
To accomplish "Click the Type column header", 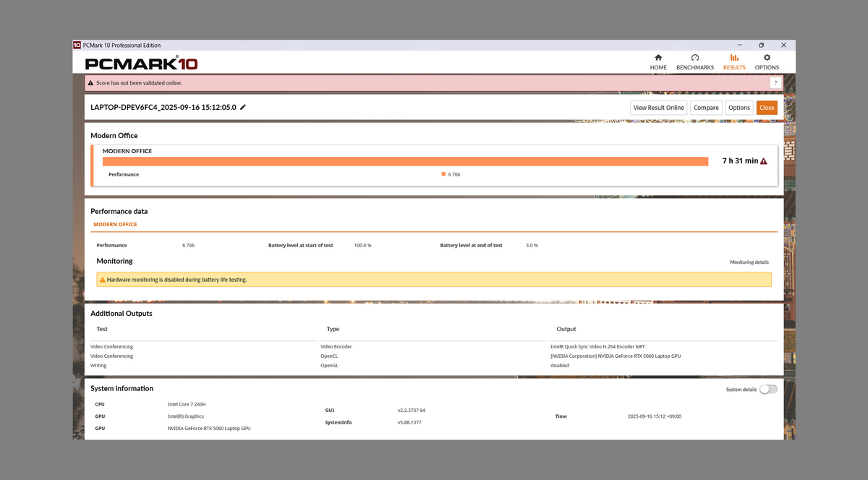I will click(x=333, y=329).
